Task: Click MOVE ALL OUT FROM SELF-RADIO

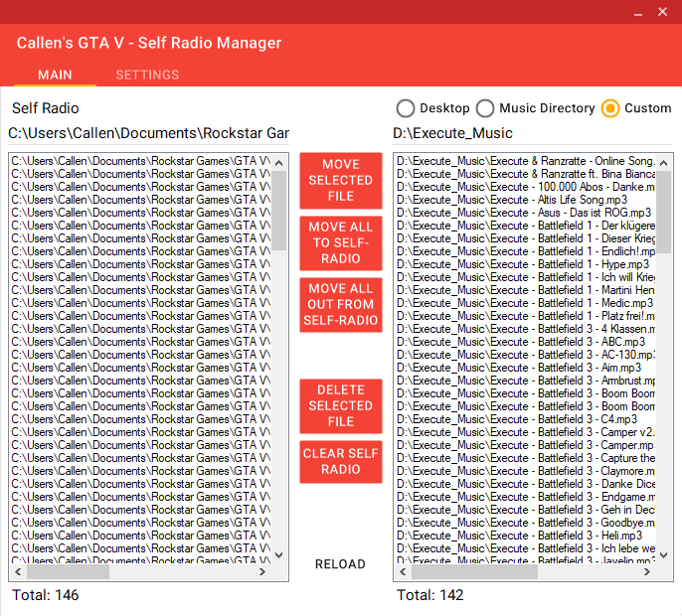Action: click(341, 305)
